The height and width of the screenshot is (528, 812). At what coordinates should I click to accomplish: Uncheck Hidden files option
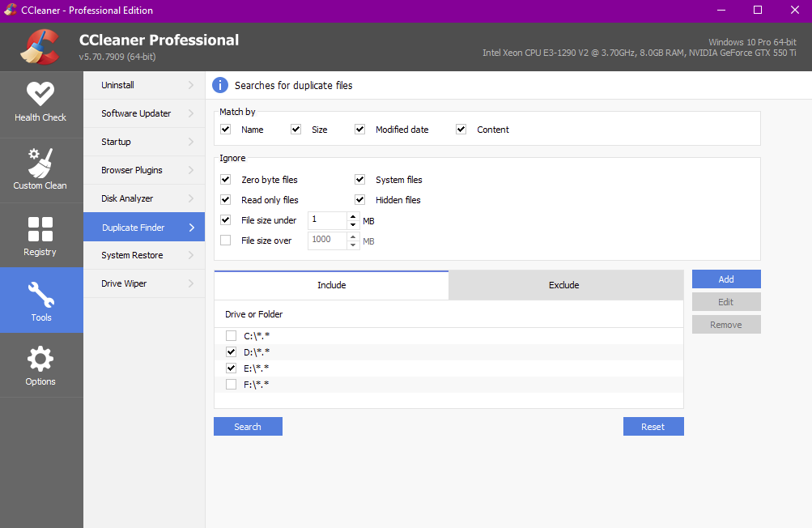pyautogui.click(x=360, y=199)
